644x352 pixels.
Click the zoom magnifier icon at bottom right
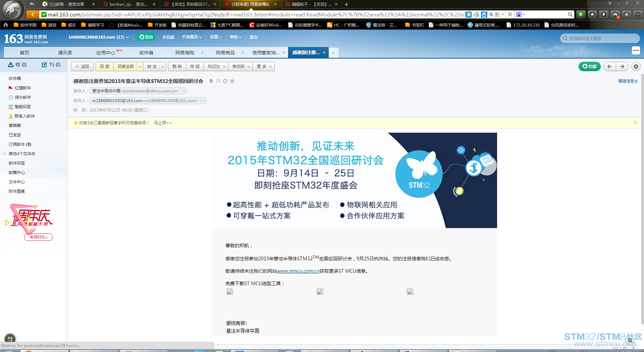pos(630,340)
